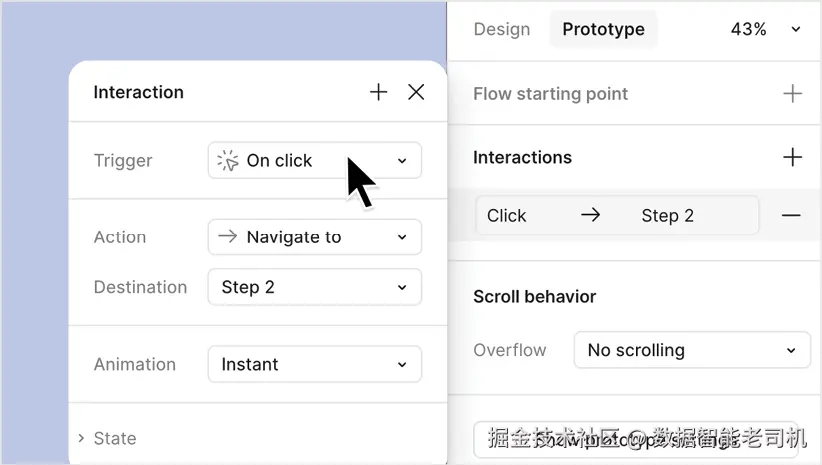Add a flow starting point
This screenshot has height=465, width=822.
pos(792,94)
